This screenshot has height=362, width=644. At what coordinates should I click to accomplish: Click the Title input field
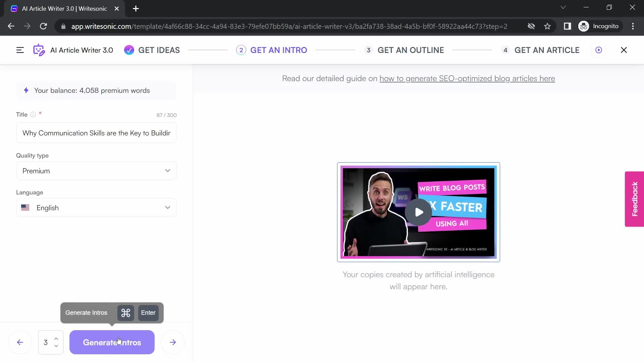96,133
